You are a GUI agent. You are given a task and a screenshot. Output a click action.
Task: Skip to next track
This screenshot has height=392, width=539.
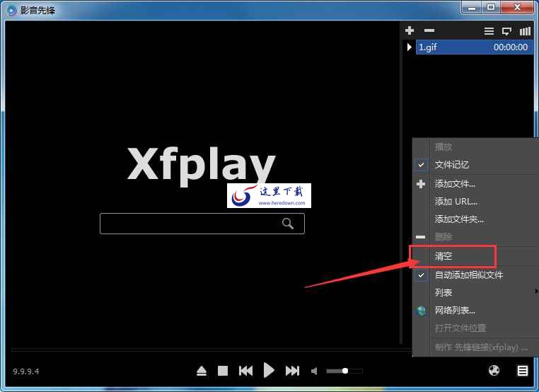(x=292, y=371)
